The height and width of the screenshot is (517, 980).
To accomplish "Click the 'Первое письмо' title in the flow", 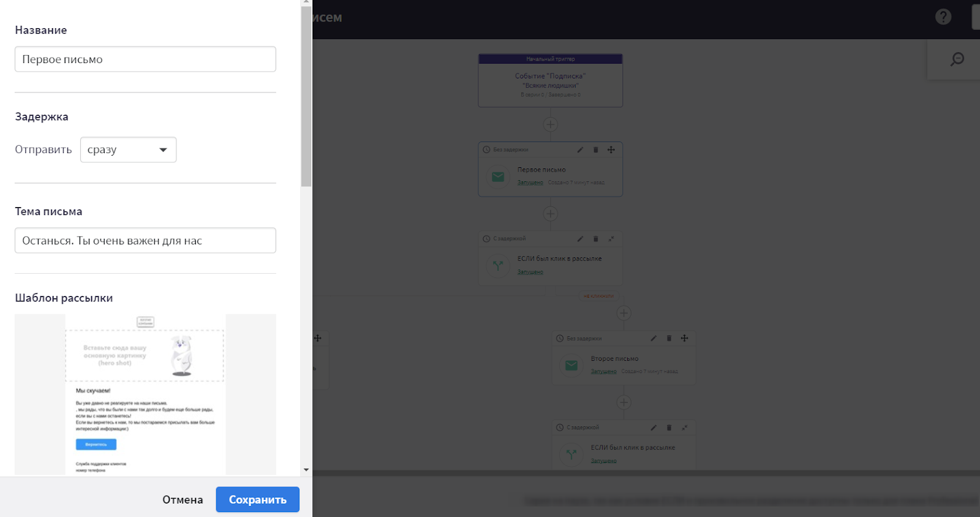I will tap(541, 170).
